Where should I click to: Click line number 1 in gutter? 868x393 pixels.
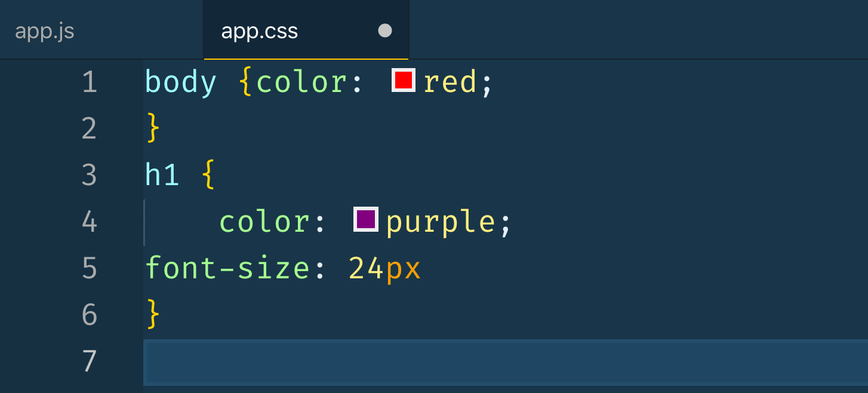[90, 82]
